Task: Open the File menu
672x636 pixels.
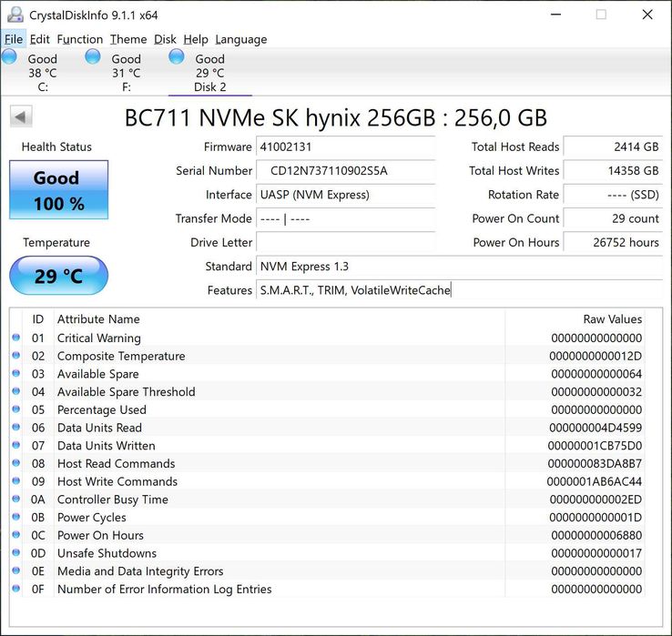Action: point(14,39)
